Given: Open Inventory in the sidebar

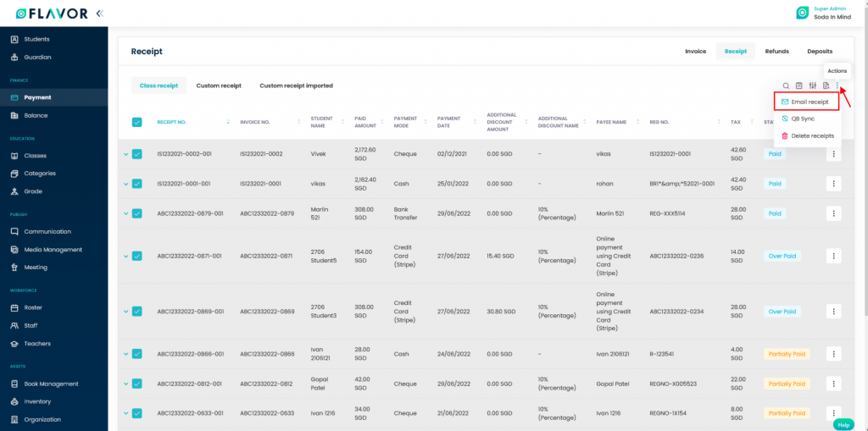Looking at the screenshot, I should 37,401.
